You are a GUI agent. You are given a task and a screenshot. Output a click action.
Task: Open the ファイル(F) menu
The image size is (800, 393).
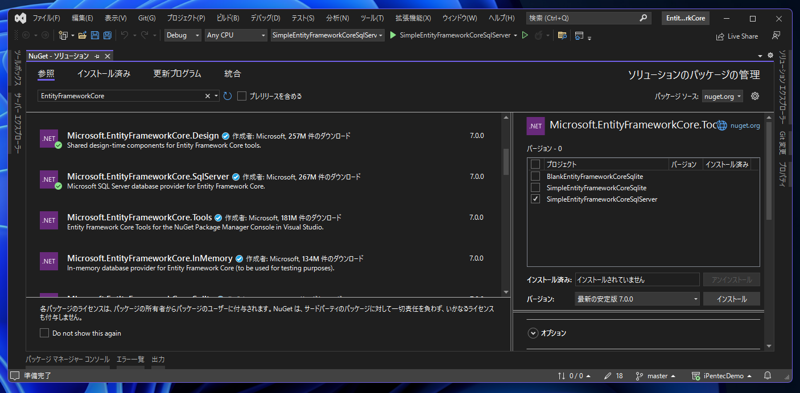click(46, 18)
